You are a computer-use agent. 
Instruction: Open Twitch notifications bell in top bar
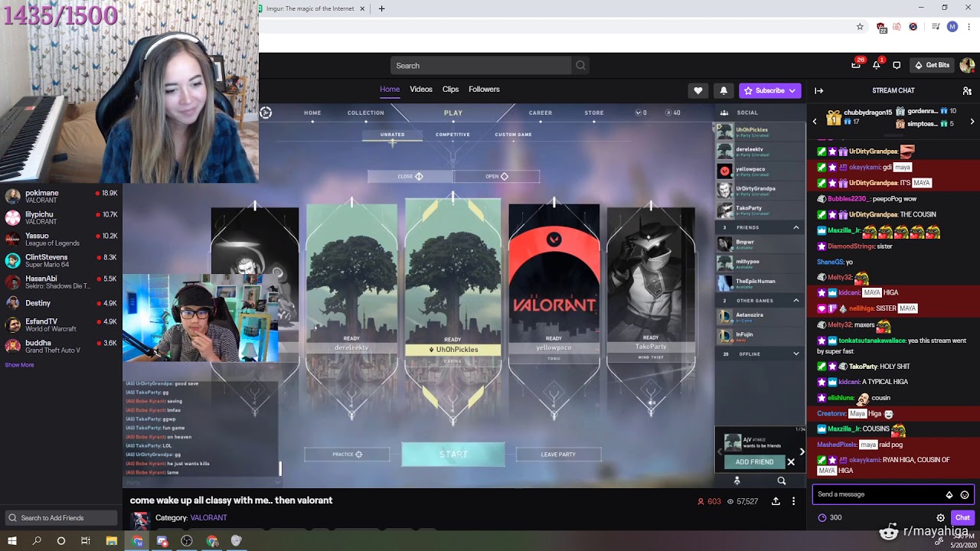tap(877, 65)
